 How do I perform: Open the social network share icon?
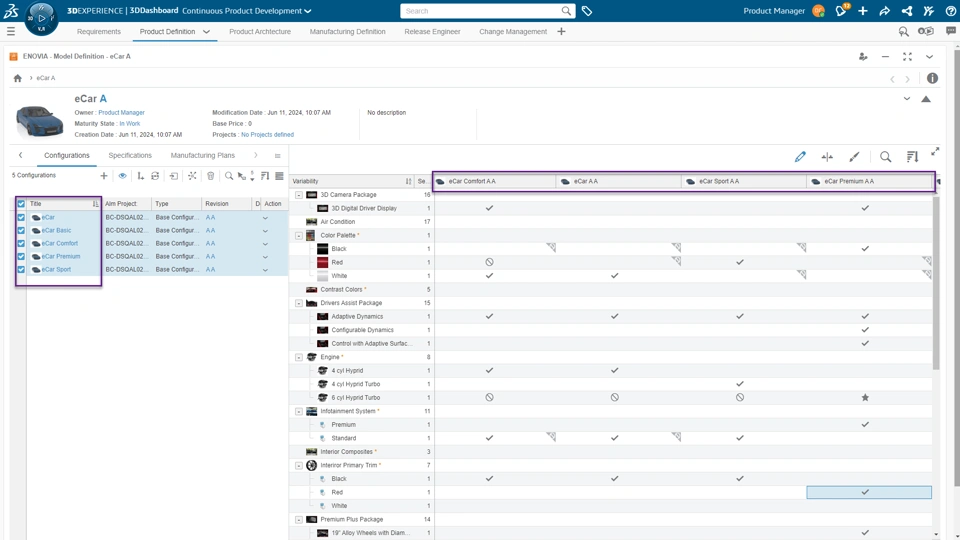(907, 11)
